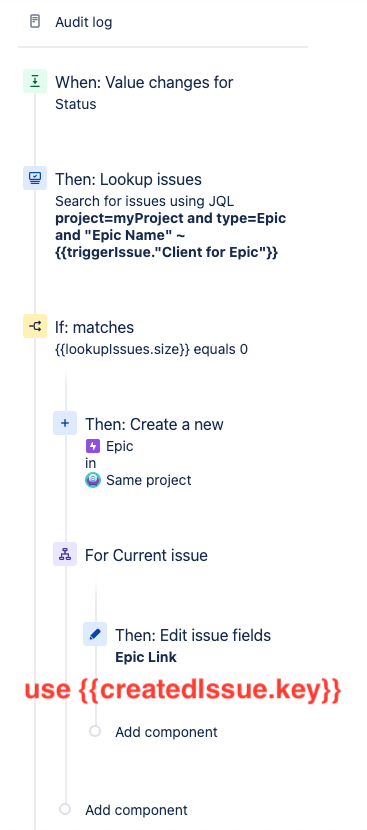Click the purple Epic issue type icon
Image resolution: width=367 pixels, height=830 pixels.
[93, 446]
